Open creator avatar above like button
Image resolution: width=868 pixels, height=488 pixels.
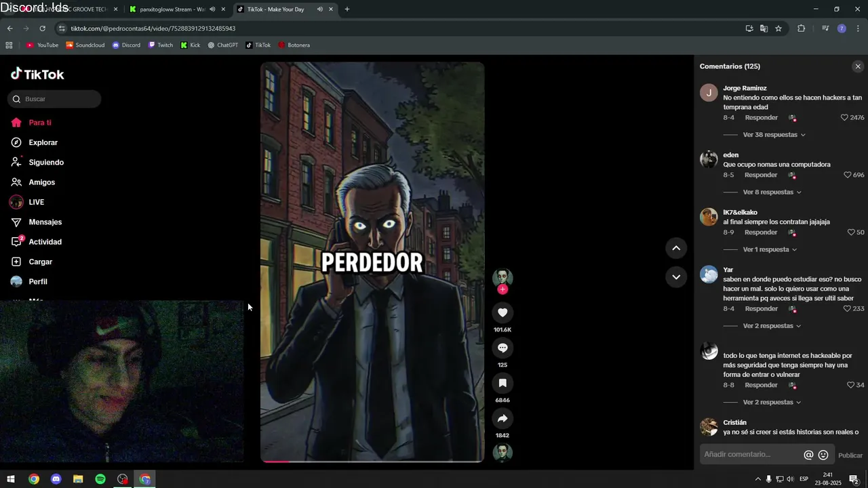click(502, 277)
